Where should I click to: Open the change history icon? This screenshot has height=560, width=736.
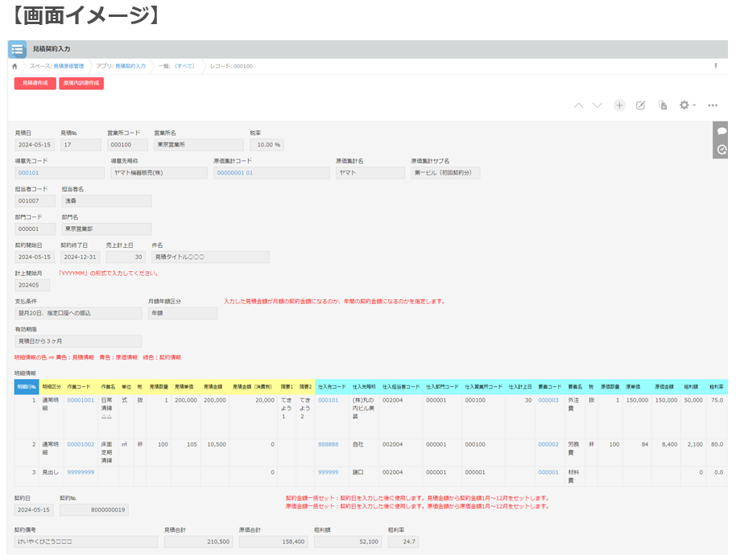722,150
